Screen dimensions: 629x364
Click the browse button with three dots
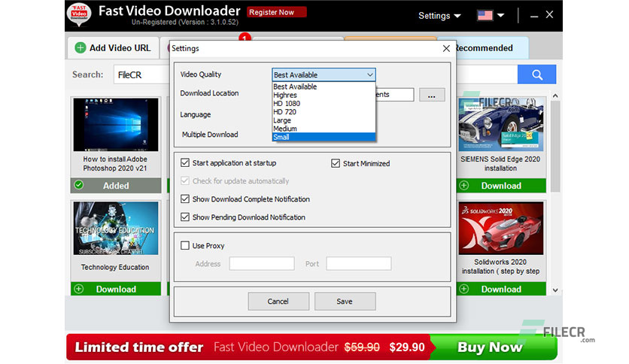(432, 95)
